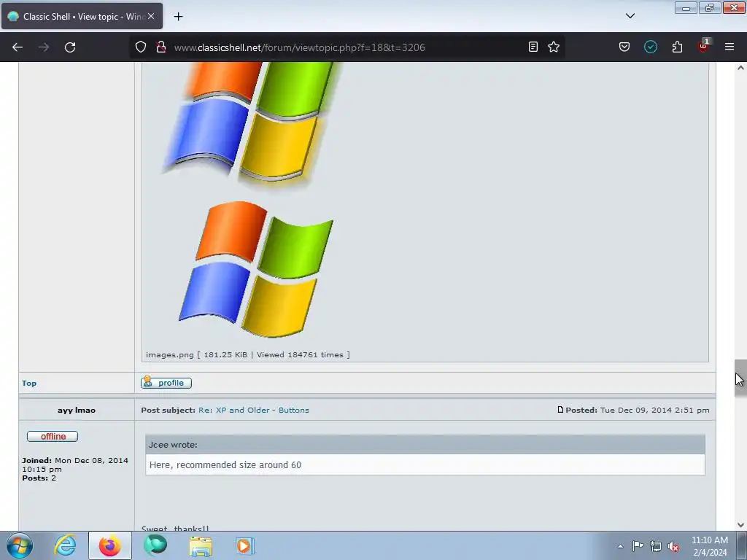Screen dimensions: 747x560
Task: Click the Firefox taskbar icon
Action: pos(110,545)
